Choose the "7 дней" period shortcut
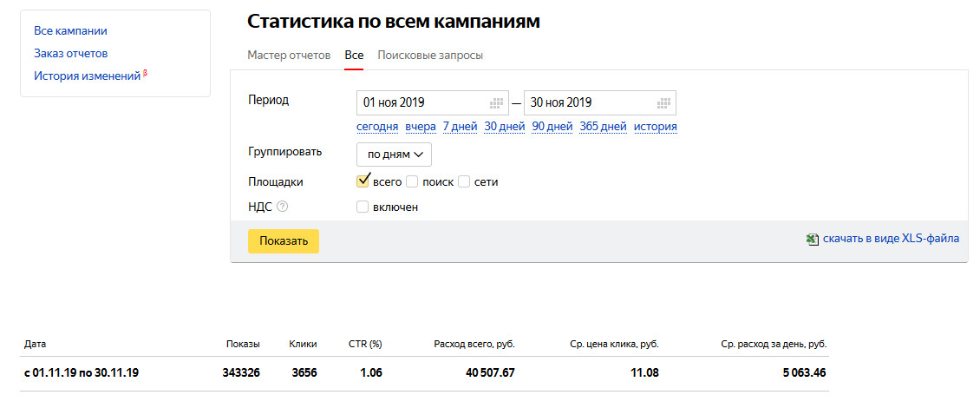 coord(460,127)
